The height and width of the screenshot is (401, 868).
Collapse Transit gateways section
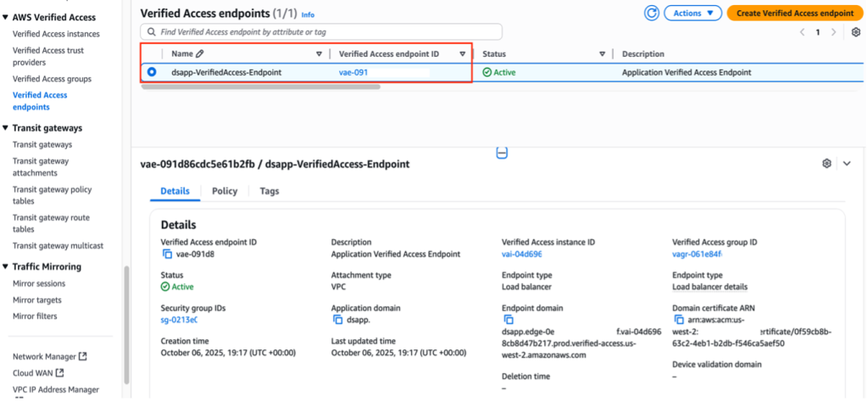[6, 128]
